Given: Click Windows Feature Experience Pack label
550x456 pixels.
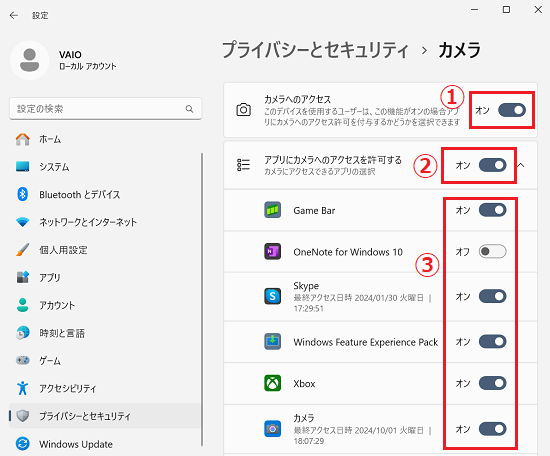Looking at the screenshot, I should 365,342.
